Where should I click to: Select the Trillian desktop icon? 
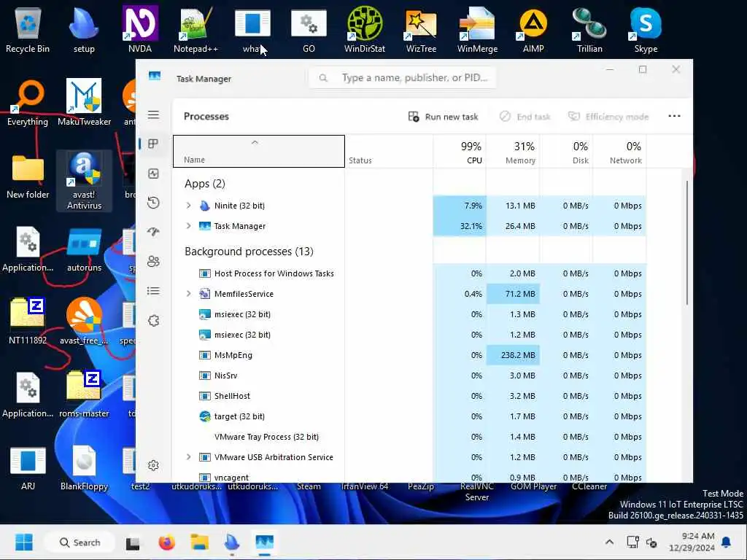(589, 29)
